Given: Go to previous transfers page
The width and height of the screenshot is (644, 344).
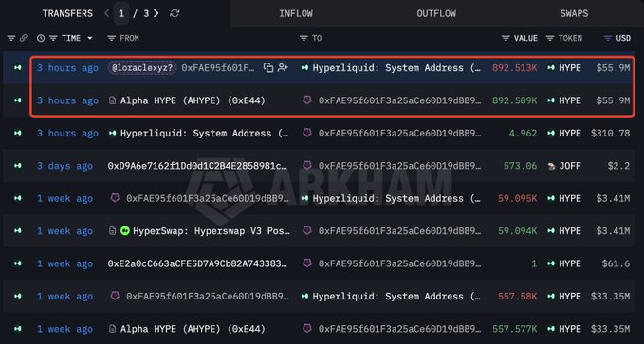Looking at the screenshot, I should click(107, 13).
